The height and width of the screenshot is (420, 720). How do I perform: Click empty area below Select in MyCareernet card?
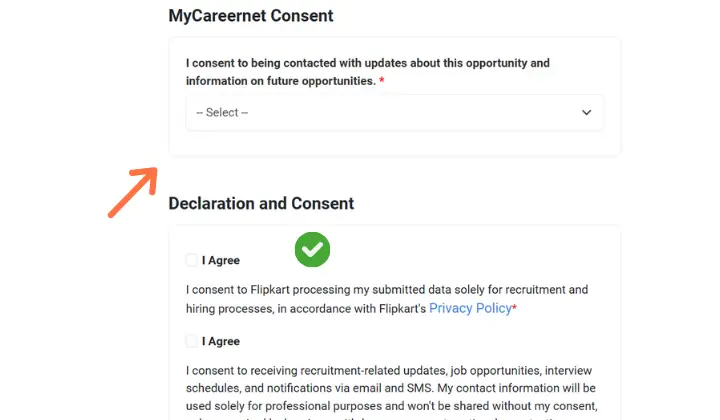click(x=394, y=143)
